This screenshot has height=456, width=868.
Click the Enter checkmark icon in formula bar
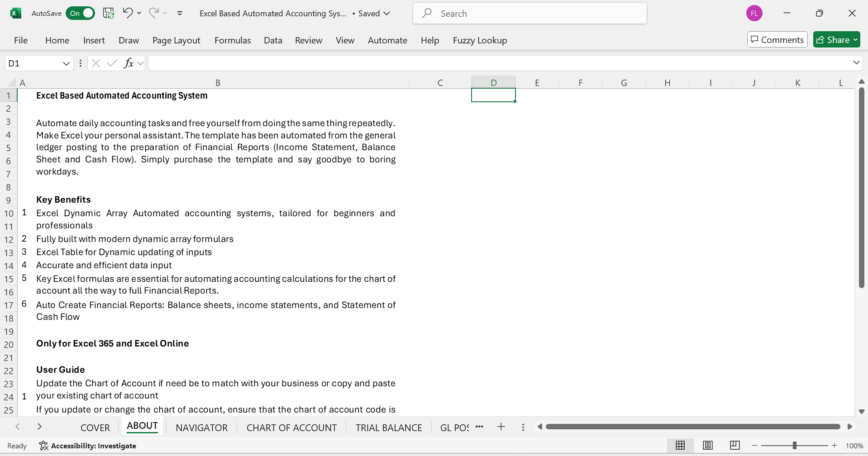point(112,63)
